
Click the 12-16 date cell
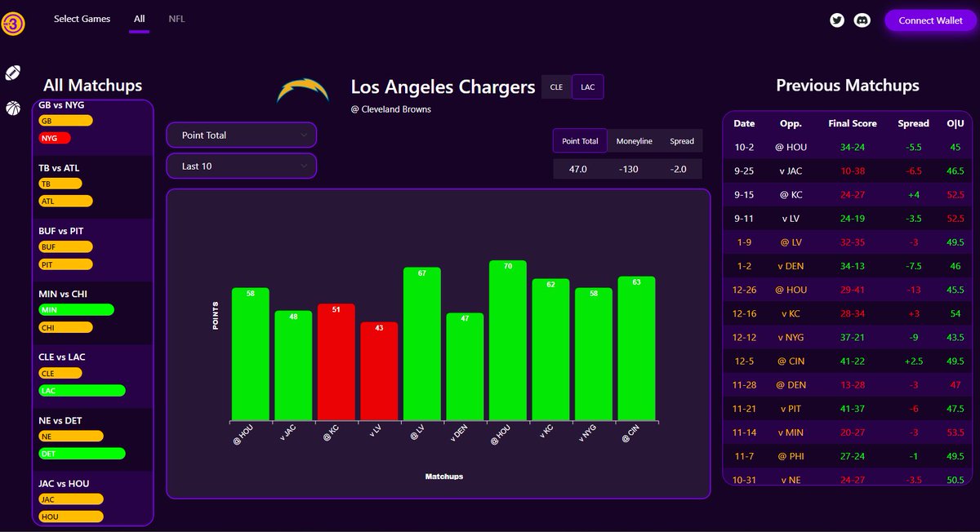click(x=744, y=314)
